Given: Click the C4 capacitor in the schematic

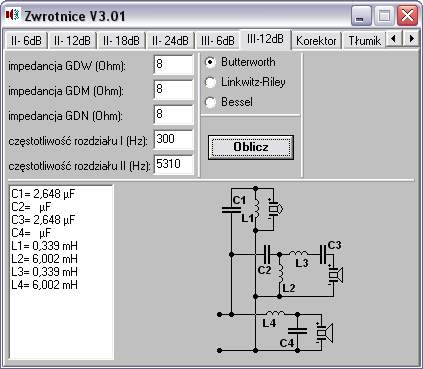Looking at the screenshot, I should 297,331.
